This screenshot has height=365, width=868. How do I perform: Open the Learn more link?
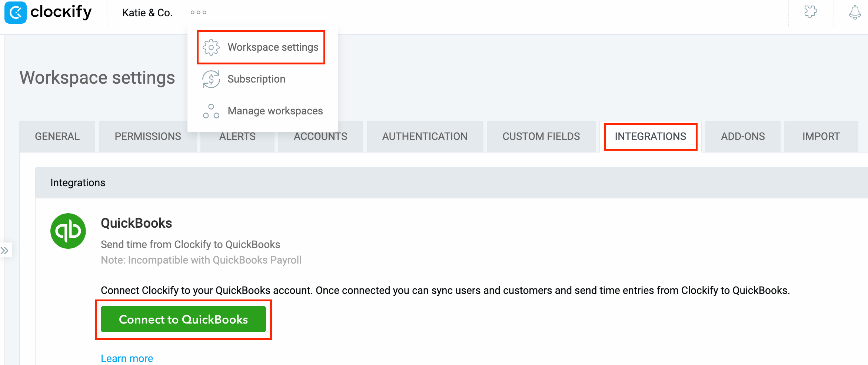[127, 358]
